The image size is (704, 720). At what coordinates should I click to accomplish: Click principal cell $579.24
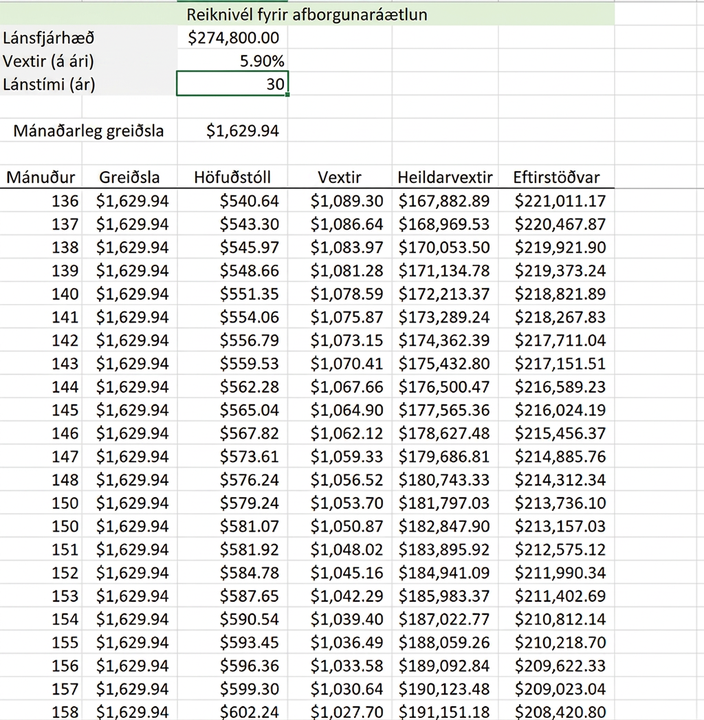click(233, 503)
